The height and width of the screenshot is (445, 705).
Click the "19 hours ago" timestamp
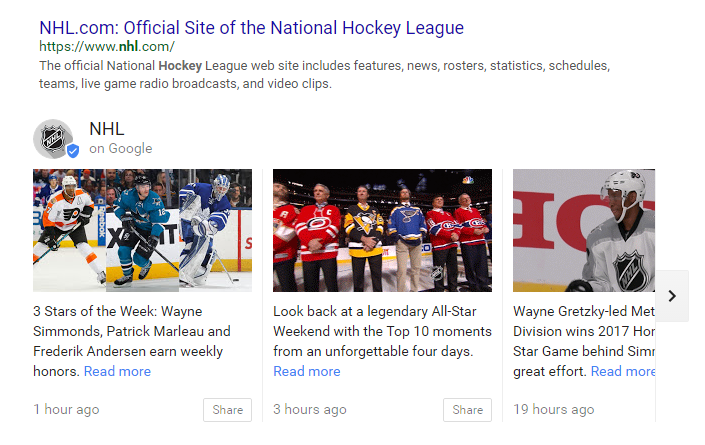553,410
